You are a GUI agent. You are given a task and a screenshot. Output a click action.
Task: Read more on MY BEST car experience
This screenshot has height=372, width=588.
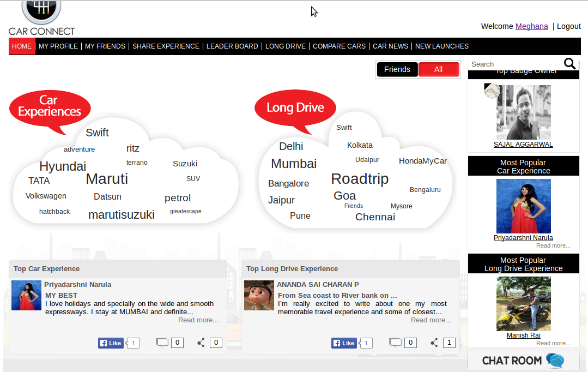[198, 320]
